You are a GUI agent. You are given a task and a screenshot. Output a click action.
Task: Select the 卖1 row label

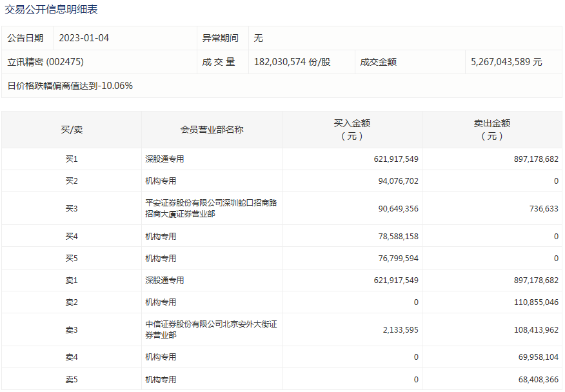coord(72,280)
